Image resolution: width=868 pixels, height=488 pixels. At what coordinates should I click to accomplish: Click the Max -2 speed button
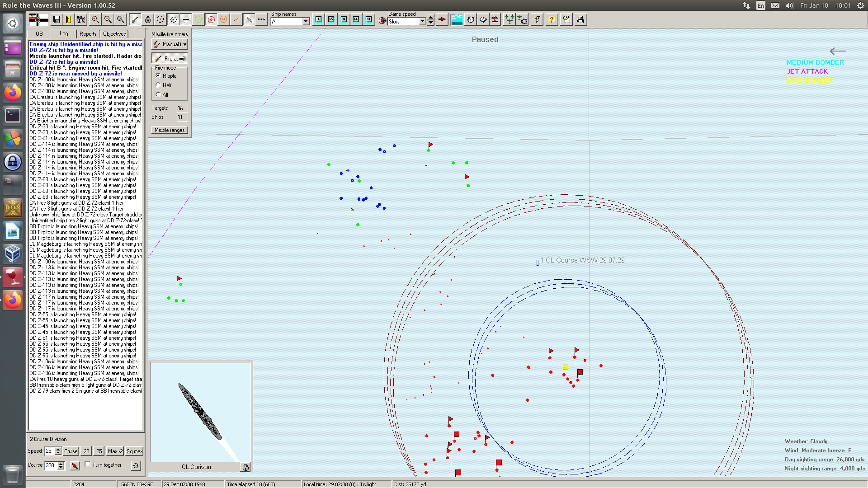[x=115, y=451]
